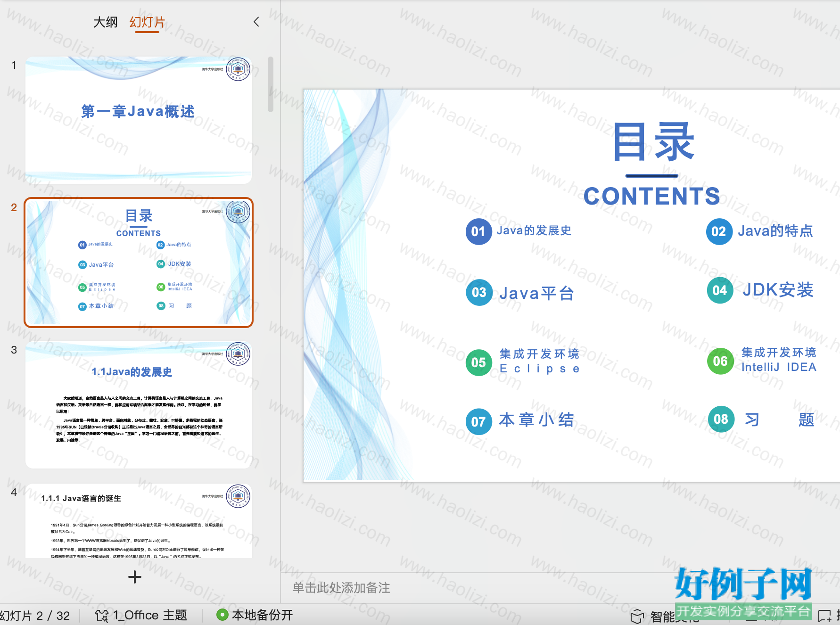
Task: Click the 07 number badge
Action: point(479,421)
